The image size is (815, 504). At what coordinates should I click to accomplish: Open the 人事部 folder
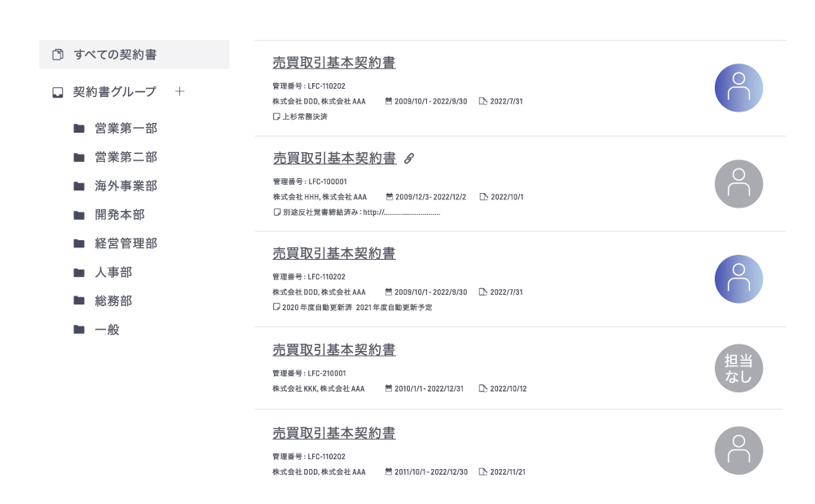pyautogui.click(x=113, y=272)
